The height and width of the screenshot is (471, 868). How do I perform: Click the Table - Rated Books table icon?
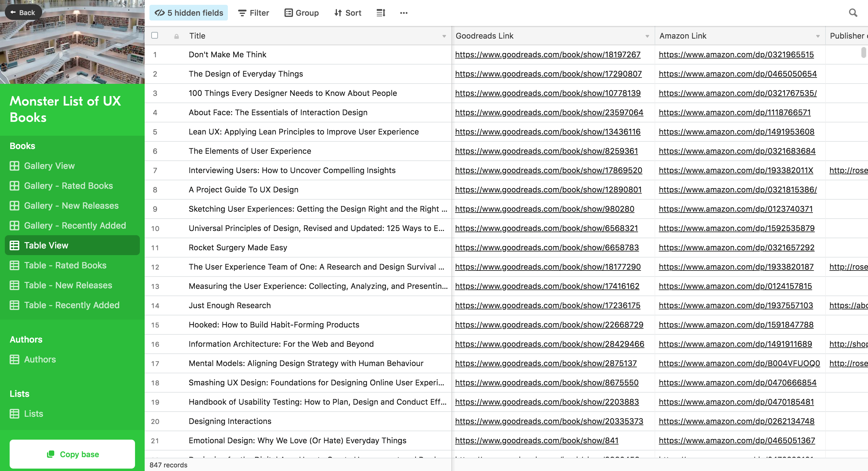click(x=14, y=265)
